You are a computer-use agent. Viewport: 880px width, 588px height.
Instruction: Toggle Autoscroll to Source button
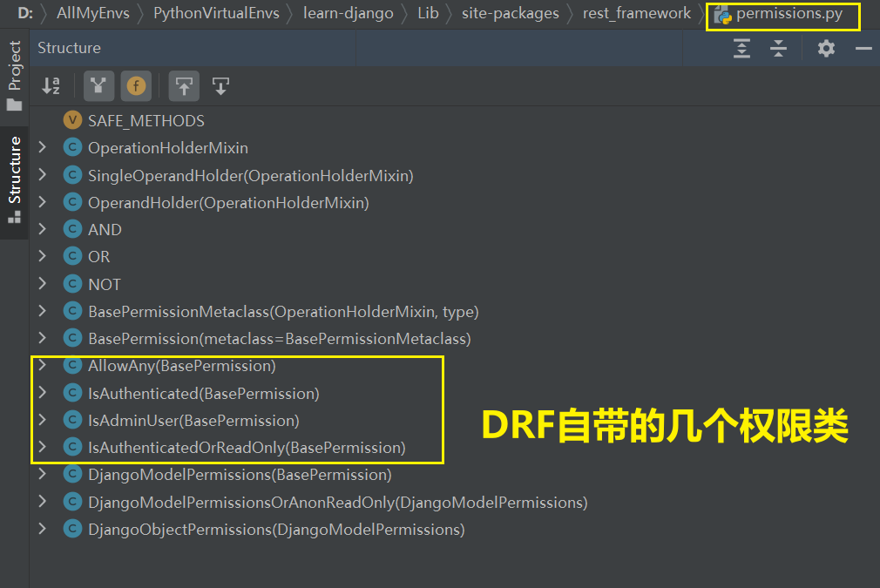coord(184,86)
